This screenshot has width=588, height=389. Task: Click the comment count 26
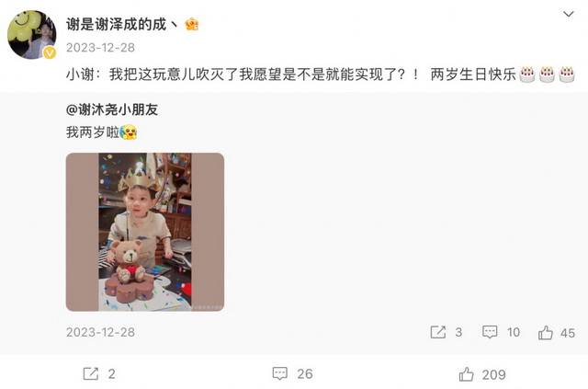(x=305, y=374)
